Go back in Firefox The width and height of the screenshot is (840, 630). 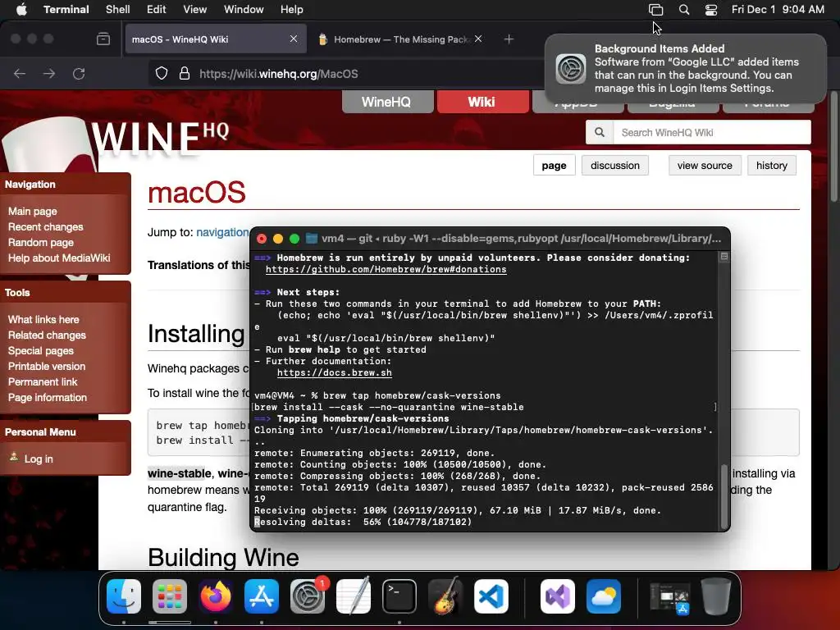tap(20, 73)
